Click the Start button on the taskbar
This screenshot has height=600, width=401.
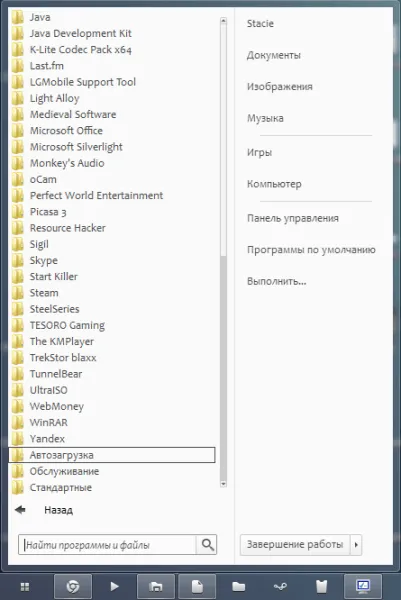24,587
